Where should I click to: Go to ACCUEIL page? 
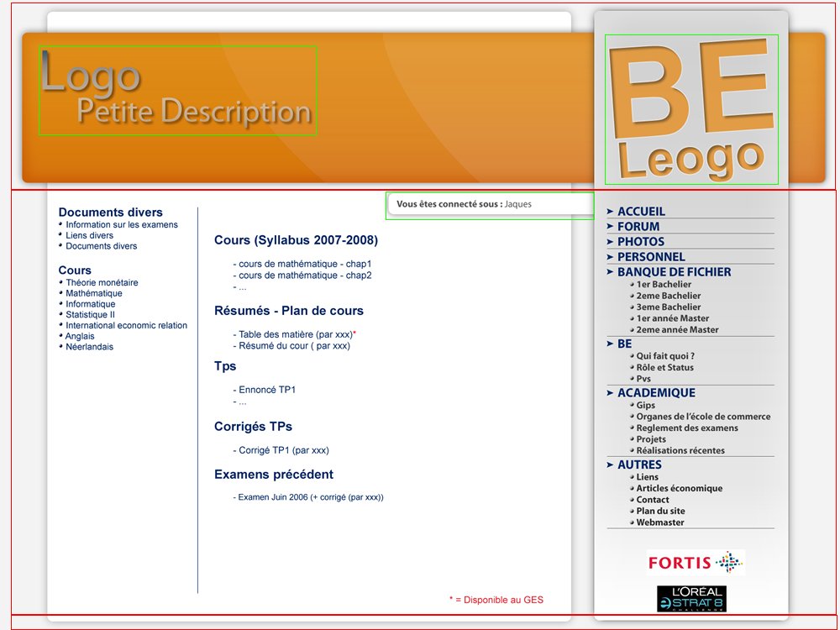point(641,212)
